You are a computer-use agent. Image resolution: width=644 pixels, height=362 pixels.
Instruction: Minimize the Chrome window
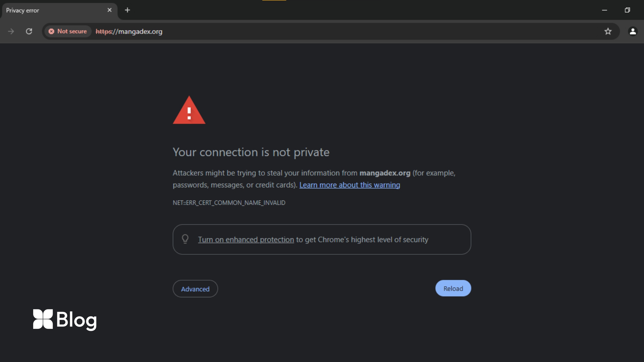[x=604, y=10]
